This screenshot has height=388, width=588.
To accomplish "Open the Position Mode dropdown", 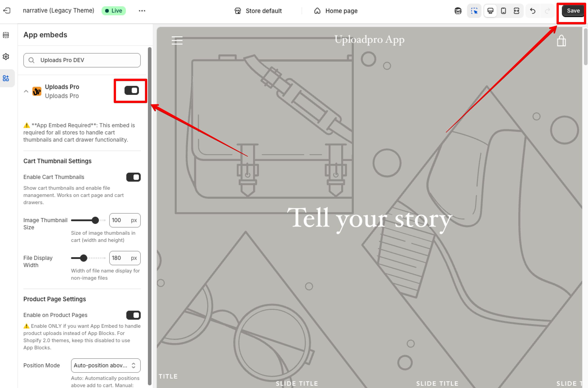I will 106,366.
